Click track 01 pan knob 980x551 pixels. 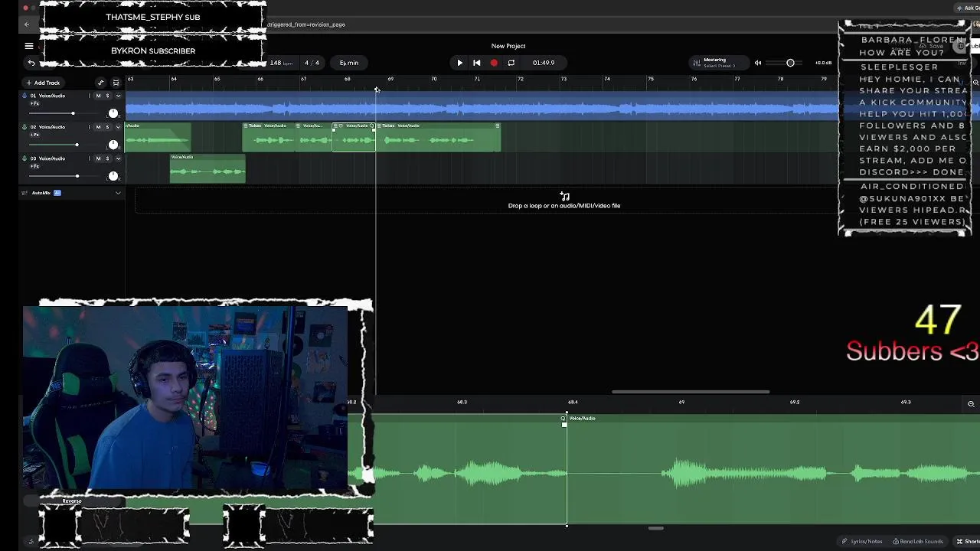tap(113, 113)
